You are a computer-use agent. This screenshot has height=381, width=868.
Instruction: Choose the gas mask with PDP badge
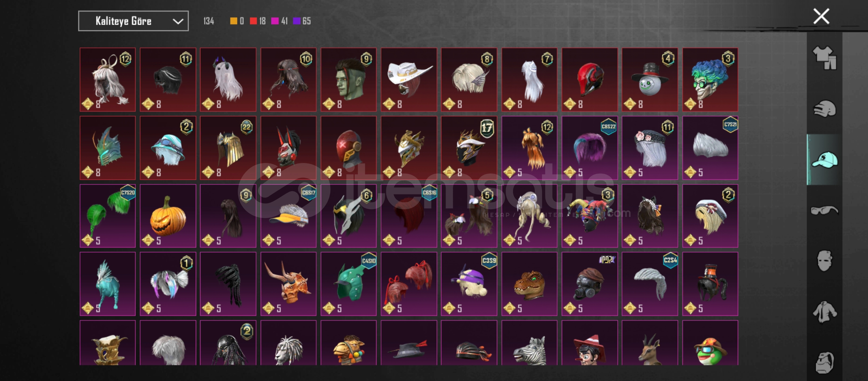(590, 284)
